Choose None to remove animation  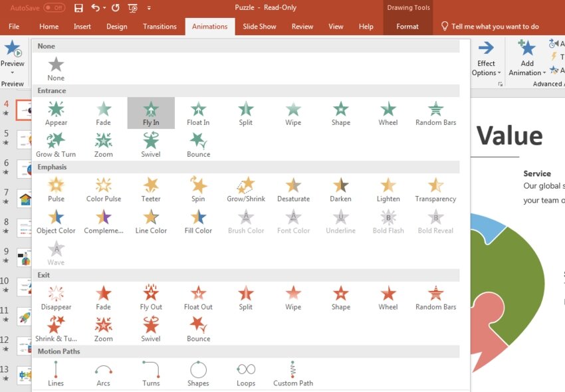point(56,68)
